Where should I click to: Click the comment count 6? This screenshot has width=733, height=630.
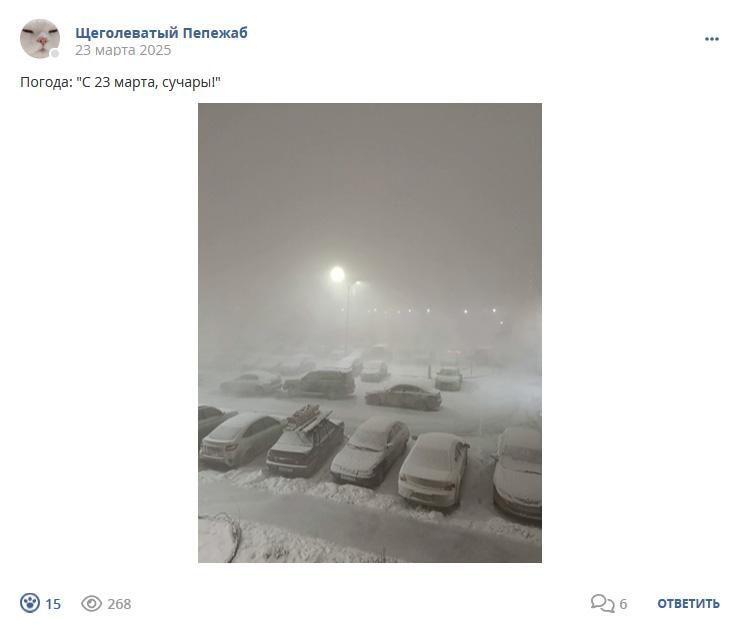[x=623, y=604]
